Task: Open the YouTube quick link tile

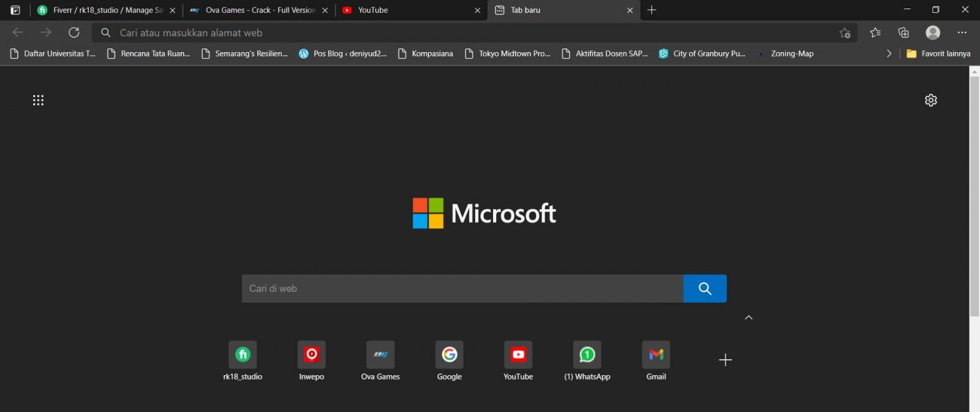Action: (518, 360)
